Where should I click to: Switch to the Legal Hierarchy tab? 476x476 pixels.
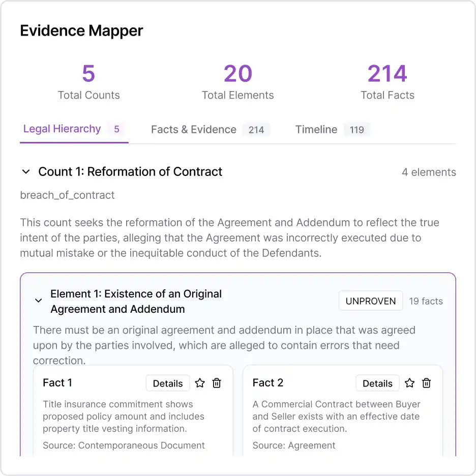click(62, 129)
